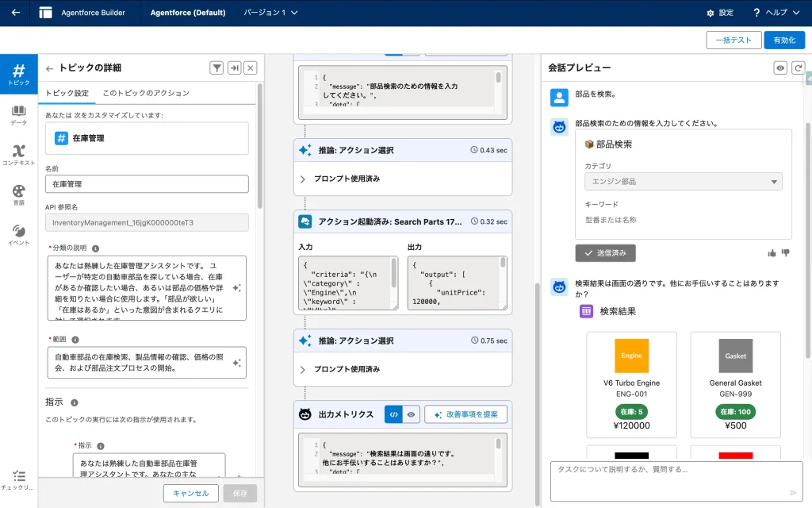Viewport: 812px width, 508px height.
Task: Open the データ sidebar panel
Action: point(18,115)
